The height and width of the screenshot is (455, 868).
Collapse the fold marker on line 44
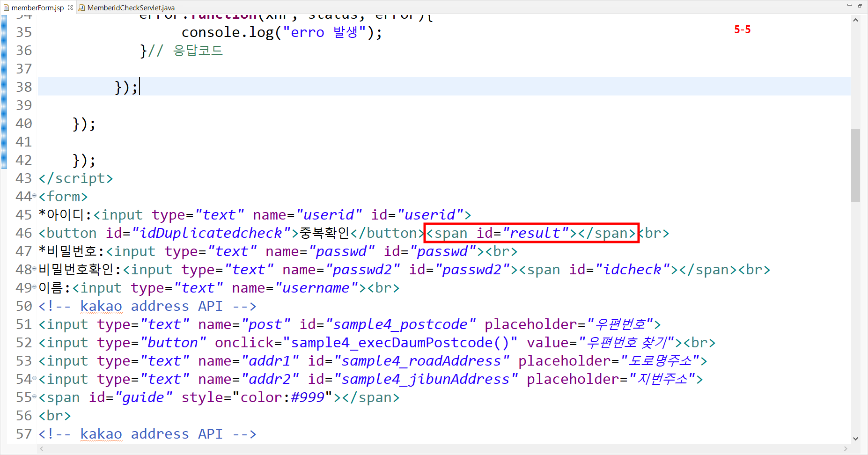pos(35,196)
